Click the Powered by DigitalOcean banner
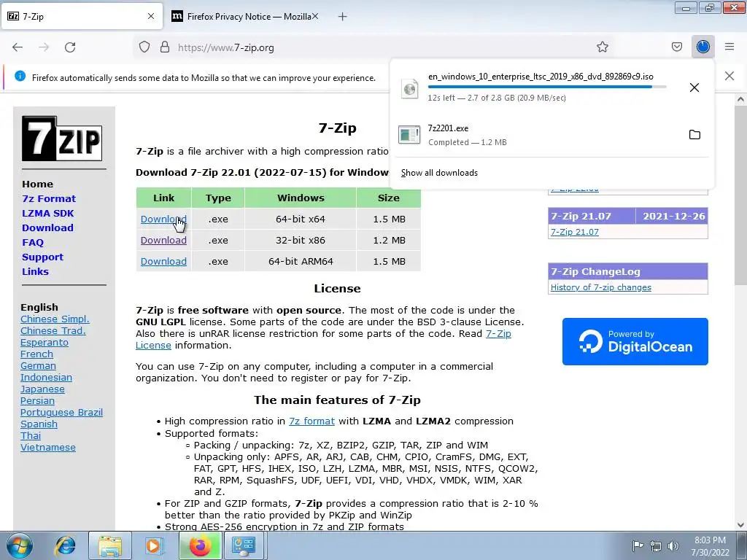The height and width of the screenshot is (560, 747). pyautogui.click(x=635, y=341)
